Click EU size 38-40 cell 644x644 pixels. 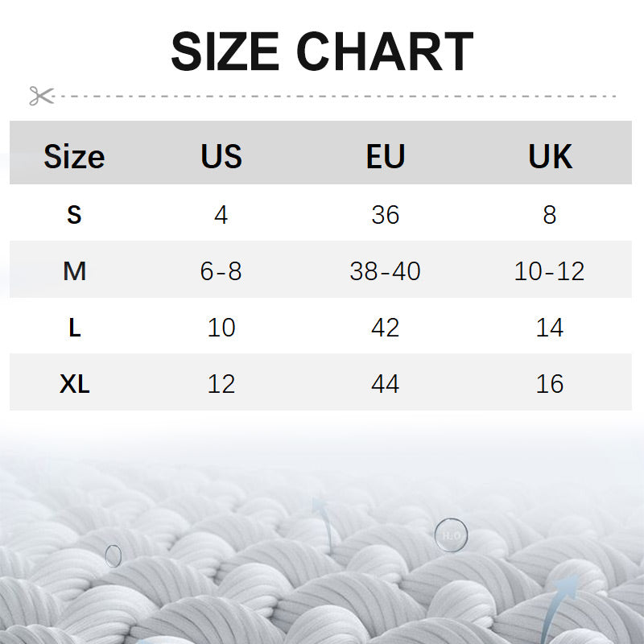tap(386, 271)
